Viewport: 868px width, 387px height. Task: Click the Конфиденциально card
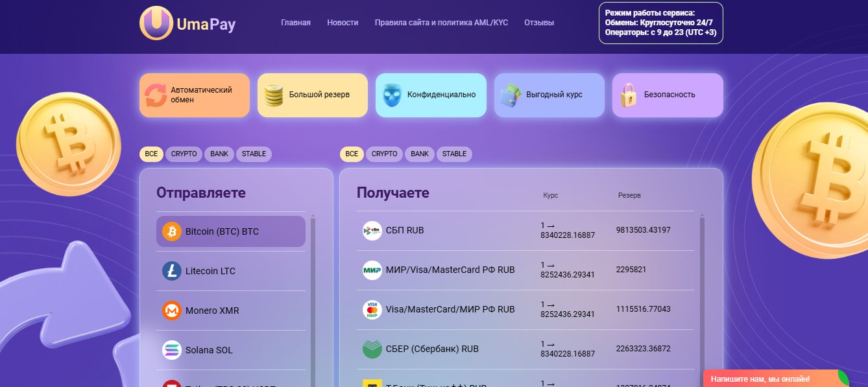click(x=431, y=95)
